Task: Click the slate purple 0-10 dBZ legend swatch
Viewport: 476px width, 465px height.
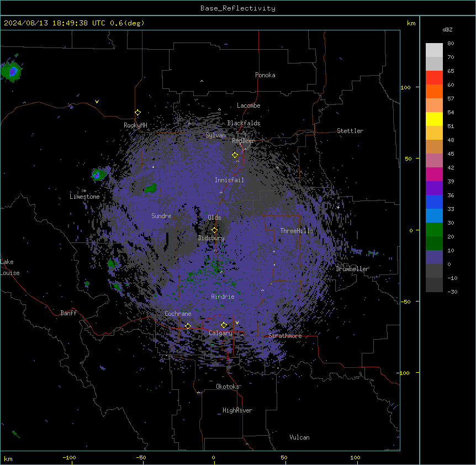Action: point(434,257)
